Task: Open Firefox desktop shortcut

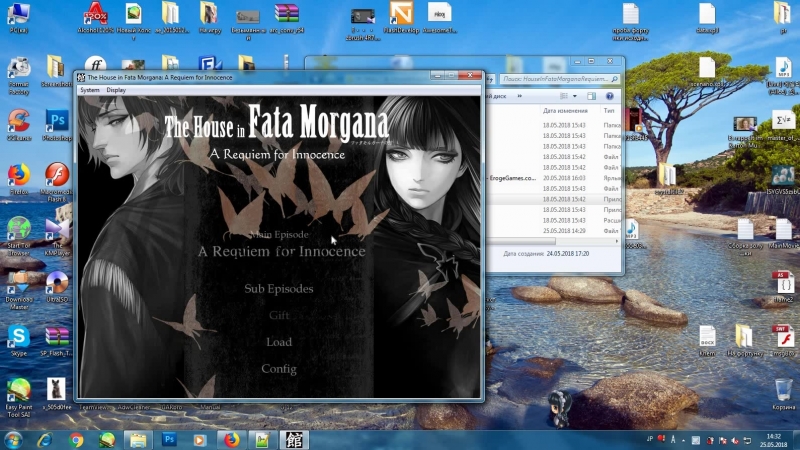Action: pos(19,179)
